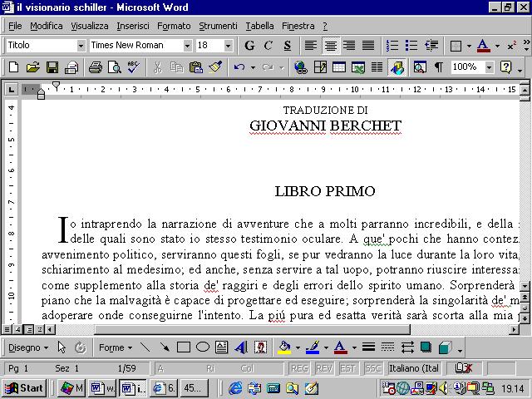Click the horizontal scrollbar thumb

[252, 329]
